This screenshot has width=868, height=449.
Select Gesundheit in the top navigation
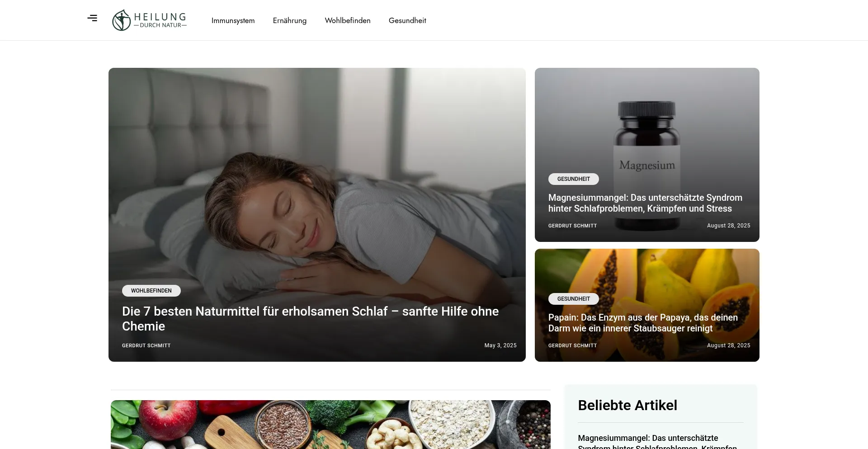(407, 20)
